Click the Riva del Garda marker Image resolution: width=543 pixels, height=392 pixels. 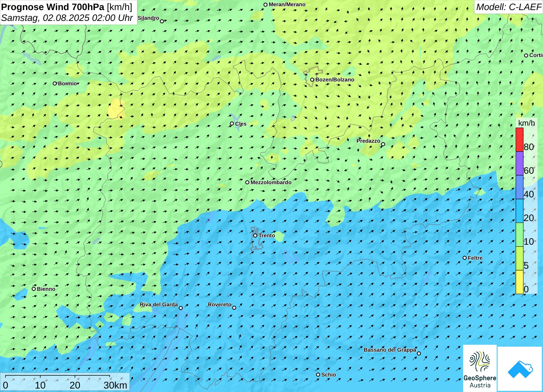[180, 308]
